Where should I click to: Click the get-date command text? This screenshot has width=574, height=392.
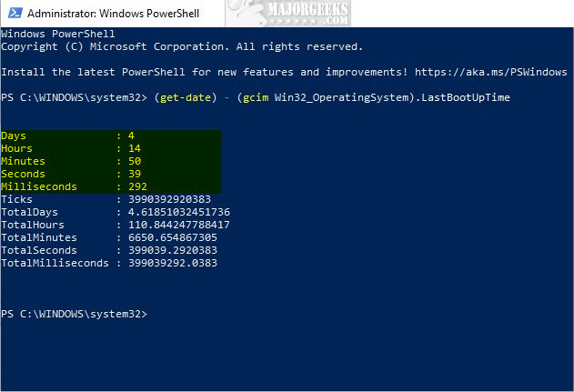tap(186, 97)
